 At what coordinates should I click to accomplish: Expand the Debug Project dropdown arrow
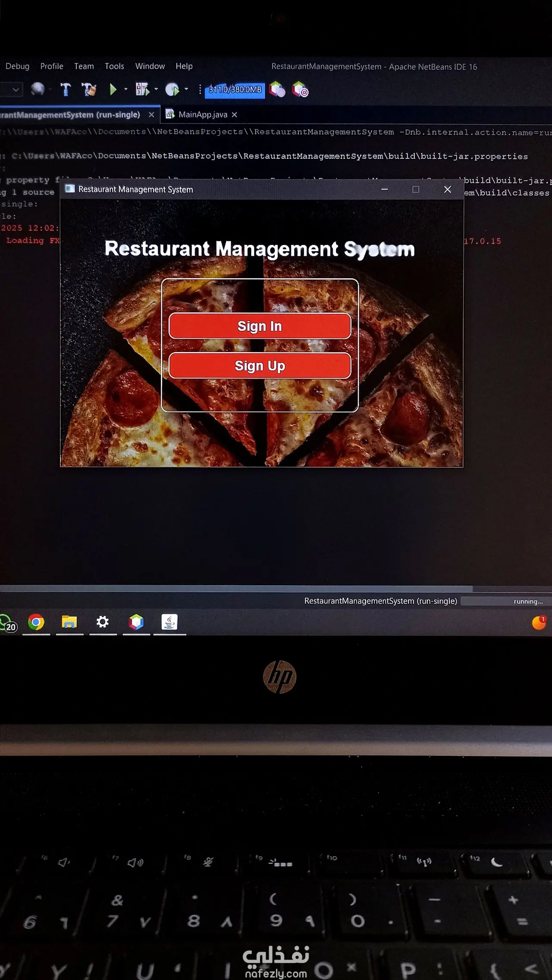tap(156, 89)
